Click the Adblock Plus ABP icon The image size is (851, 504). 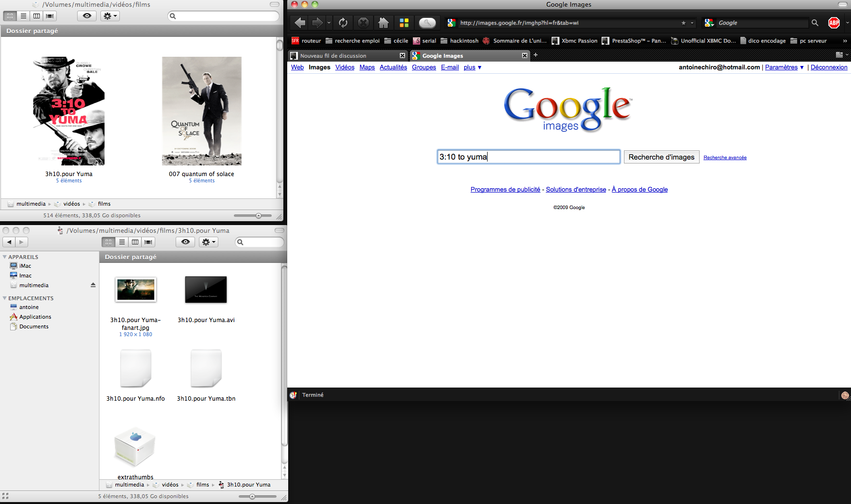(x=834, y=23)
